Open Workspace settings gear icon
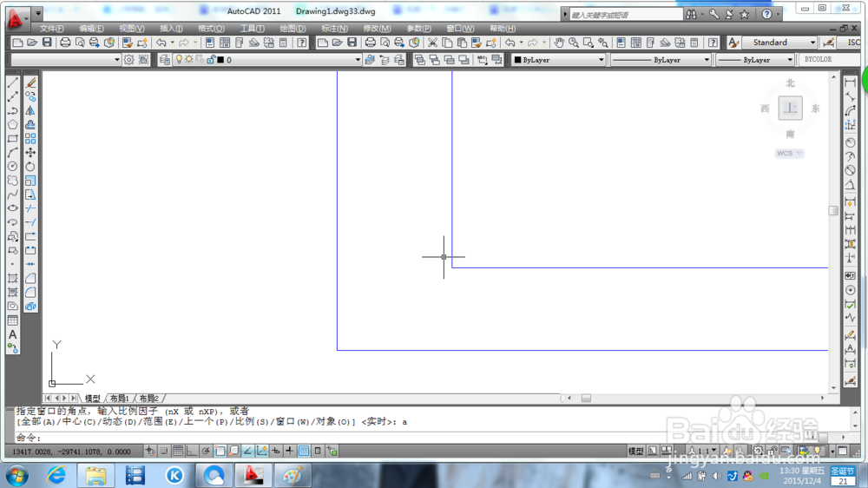This screenshot has width=868, height=488. 129,60
